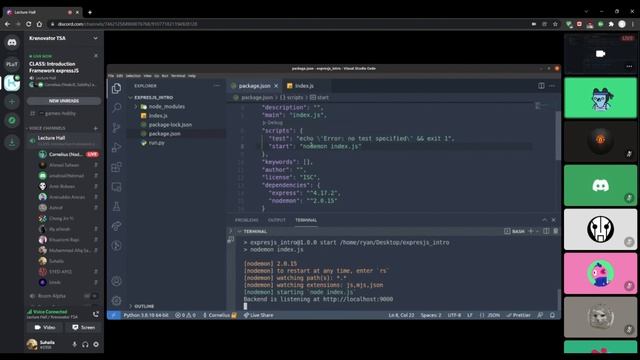Click the kill terminal trash icon
The height and width of the screenshot is (360, 640).
pyautogui.click(x=556, y=231)
